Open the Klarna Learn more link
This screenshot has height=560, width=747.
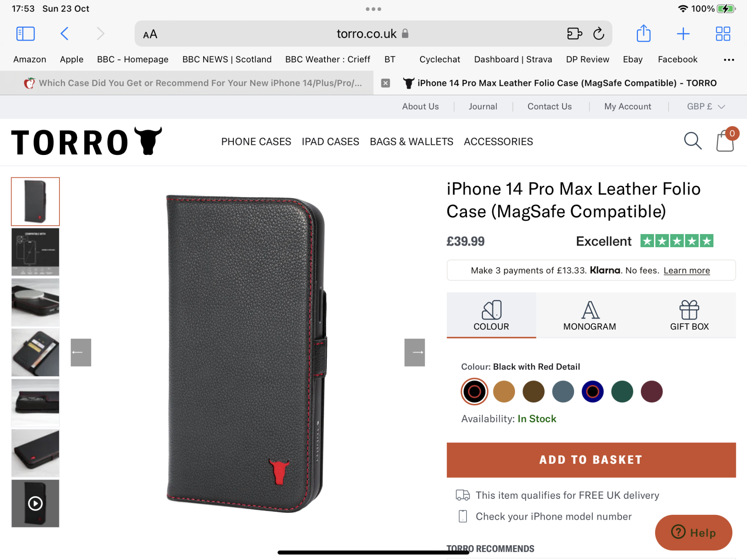click(686, 270)
